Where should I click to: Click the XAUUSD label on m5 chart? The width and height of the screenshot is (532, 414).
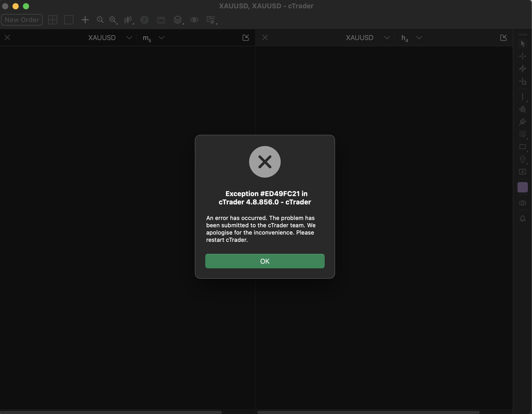pyautogui.click(x=102, y=38)
